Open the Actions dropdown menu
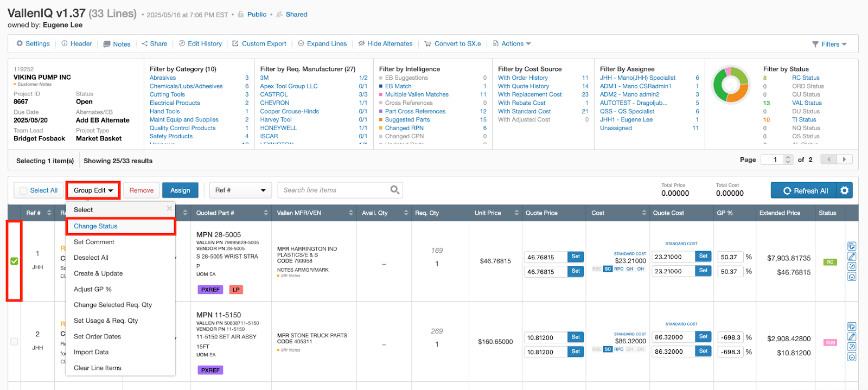 pyautogui.click(x=512, y=44)
